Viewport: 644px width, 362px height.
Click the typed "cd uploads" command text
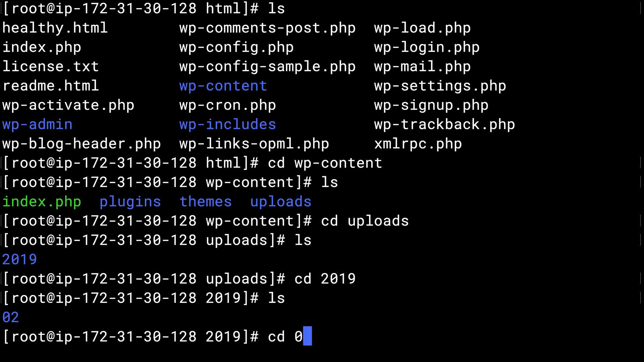click(x=365, y=221)
